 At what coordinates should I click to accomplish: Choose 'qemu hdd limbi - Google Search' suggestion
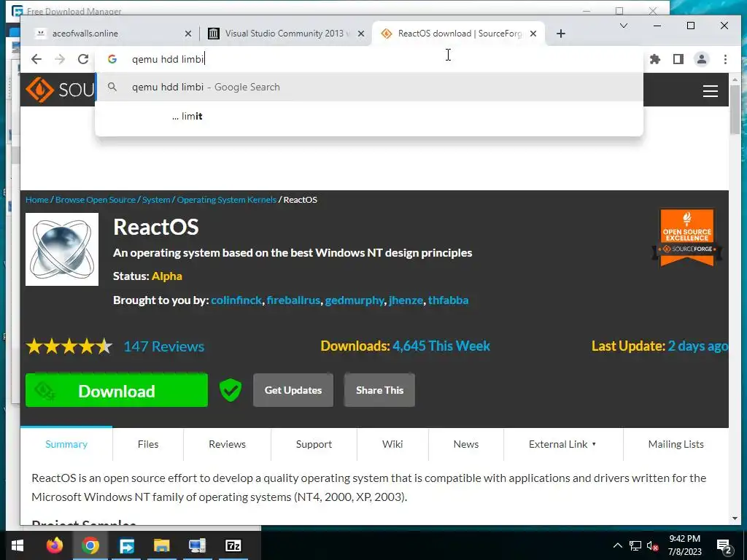coord(369,87)
